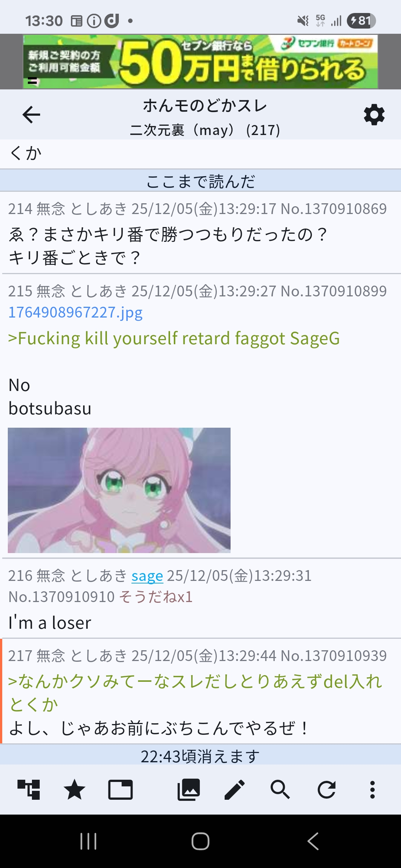Tap the star favorite icon

[x=75, y=789]
